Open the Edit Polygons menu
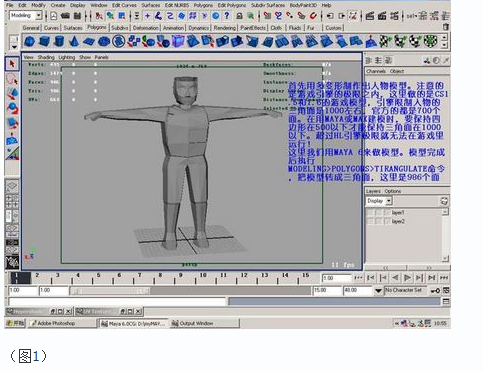This screenshot has height=373, width=483. [232, 5]
